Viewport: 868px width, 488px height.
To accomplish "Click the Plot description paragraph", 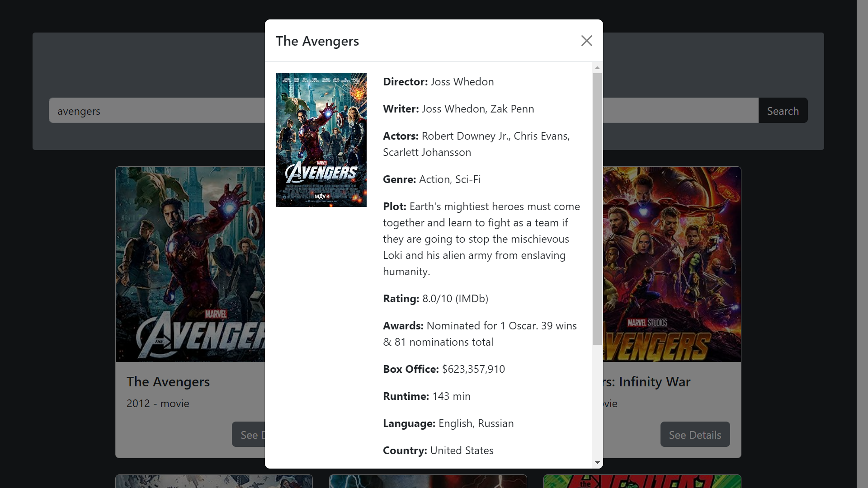I will (481, 239).
